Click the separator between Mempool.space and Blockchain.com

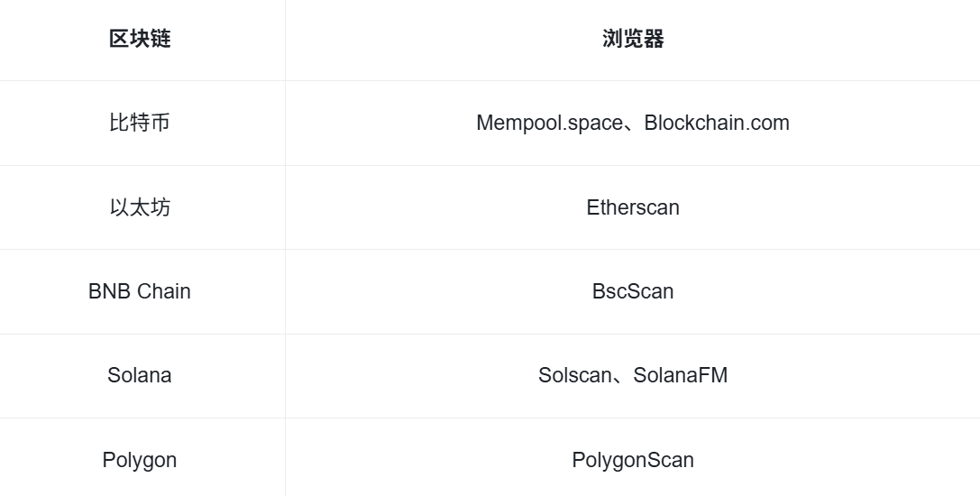631,126
